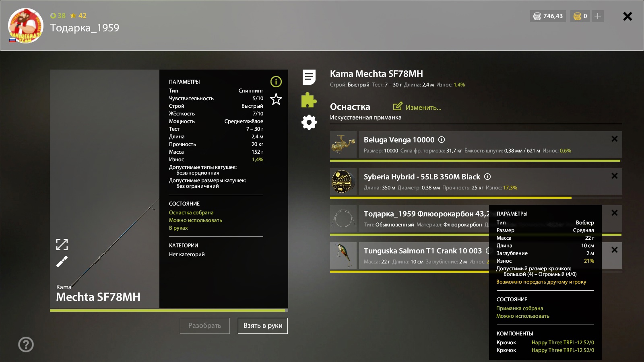The image size is (644, 362).
Task: Click the Оснастка собрана status text
Action: point(191,213)
